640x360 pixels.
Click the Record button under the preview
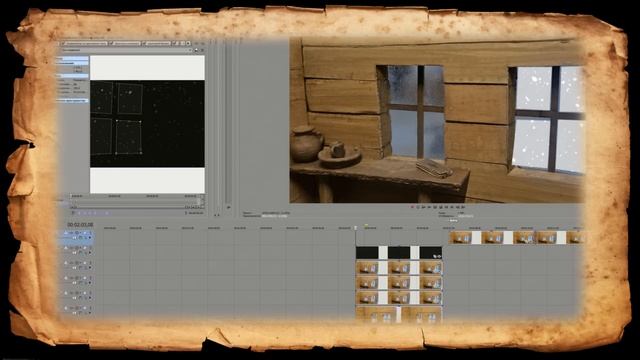[x=412, y=207]
